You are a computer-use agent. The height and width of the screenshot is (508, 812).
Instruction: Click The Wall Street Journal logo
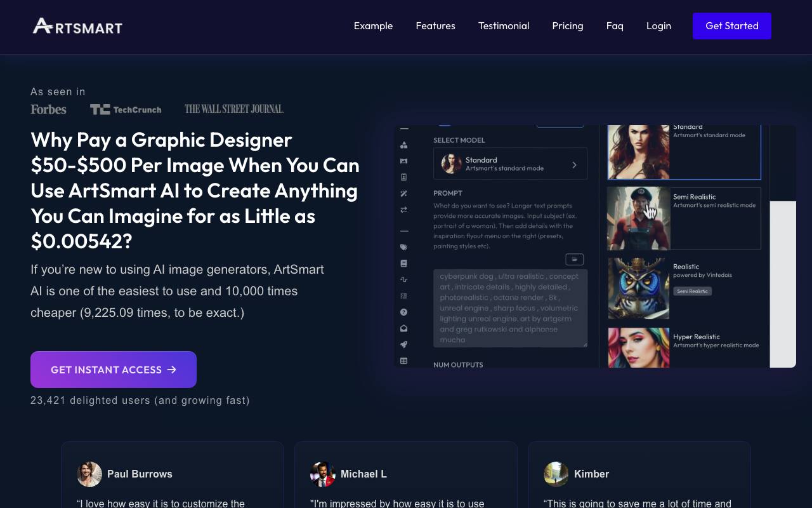(234, 109)
